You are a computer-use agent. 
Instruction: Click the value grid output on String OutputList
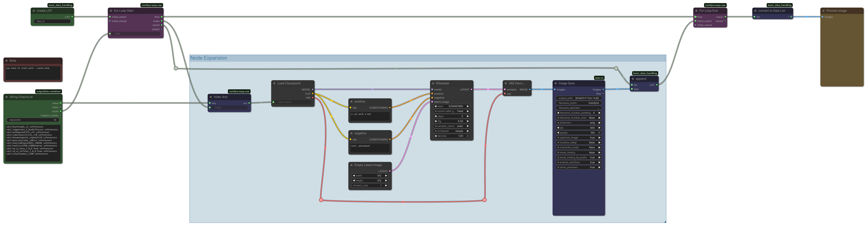pos(61,103)
